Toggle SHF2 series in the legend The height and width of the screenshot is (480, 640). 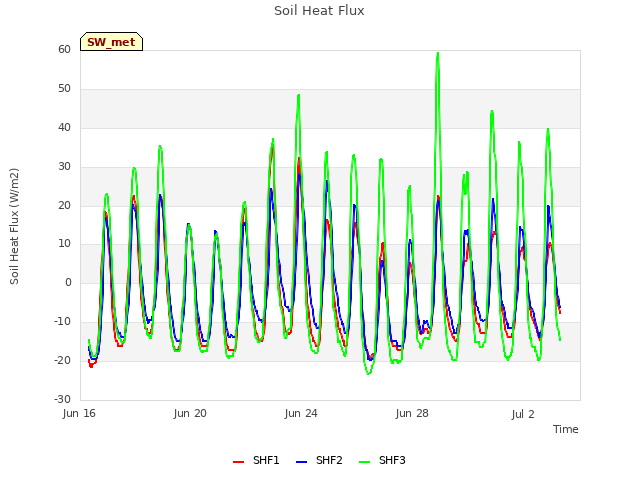[x=319, y=460]
